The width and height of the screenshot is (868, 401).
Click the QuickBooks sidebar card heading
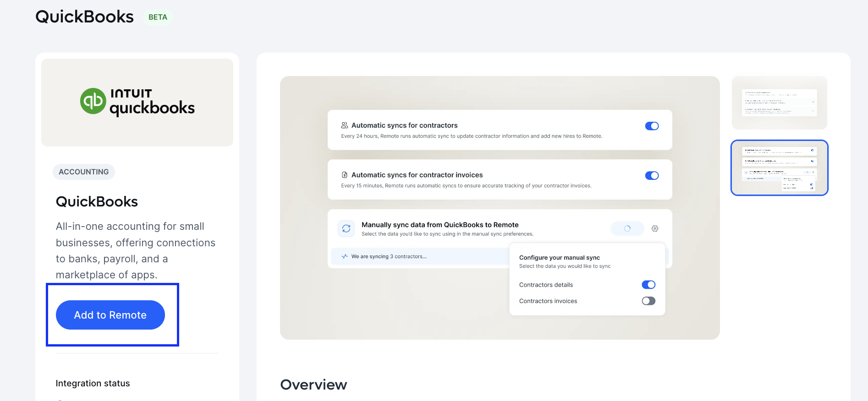97,201
